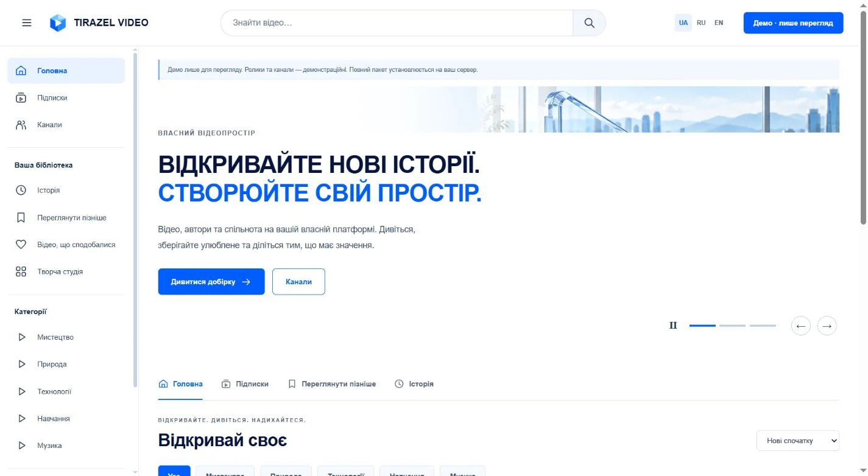This screenshot has height=476, width=868.
Task: Select the Підписки tab above the feed
Action: [x=245, y=384]
